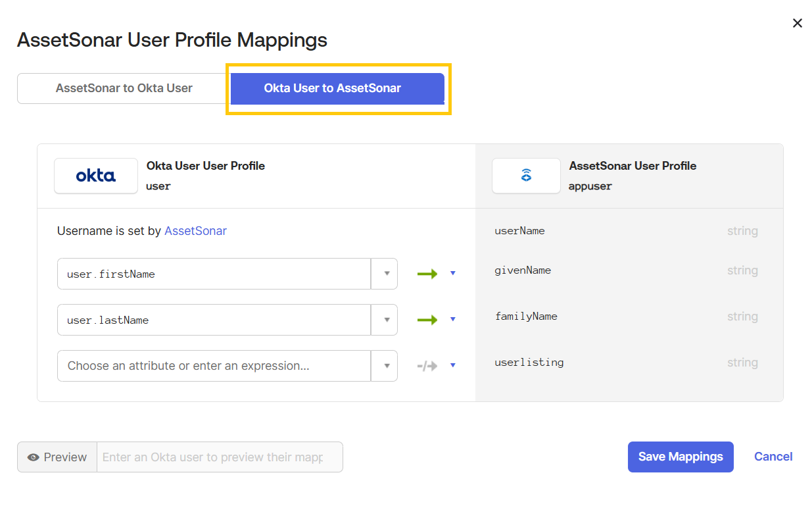
Task: Open mapping options arrow for givenName
Action: [x=453, y=274]
